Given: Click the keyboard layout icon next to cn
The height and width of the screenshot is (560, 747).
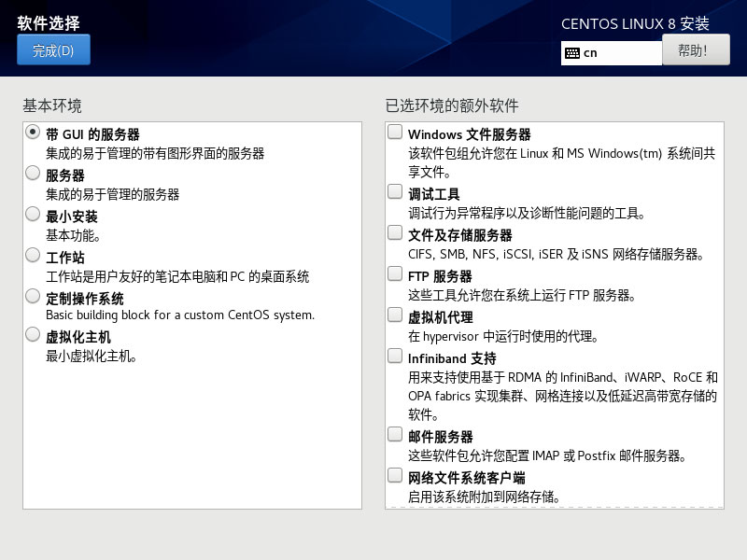Looking at the screenshot, I should coord(572,53).
